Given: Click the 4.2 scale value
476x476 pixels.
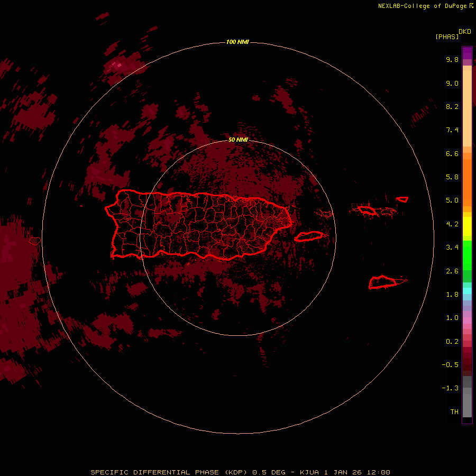Looking at the screenshot, I should (452, 224).
